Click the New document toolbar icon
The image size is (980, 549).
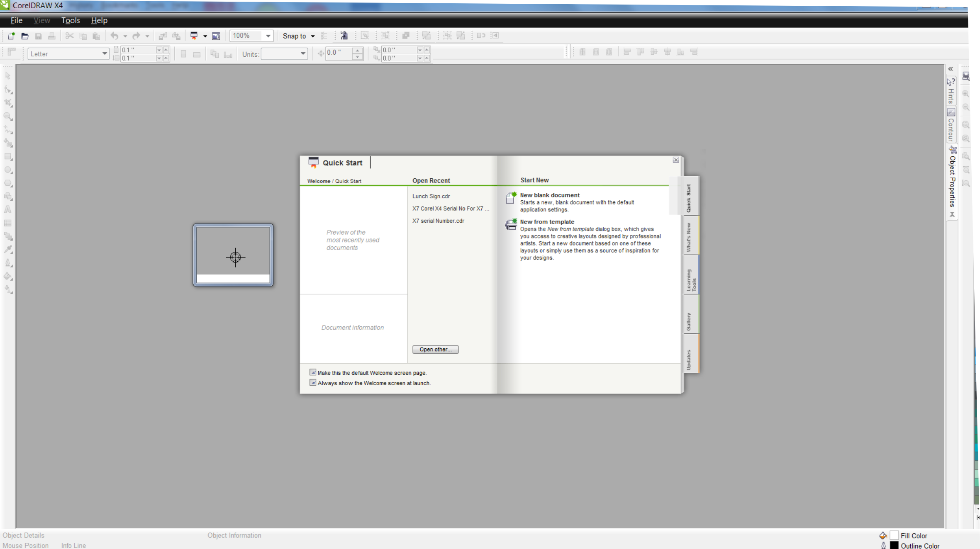(11, 36)
